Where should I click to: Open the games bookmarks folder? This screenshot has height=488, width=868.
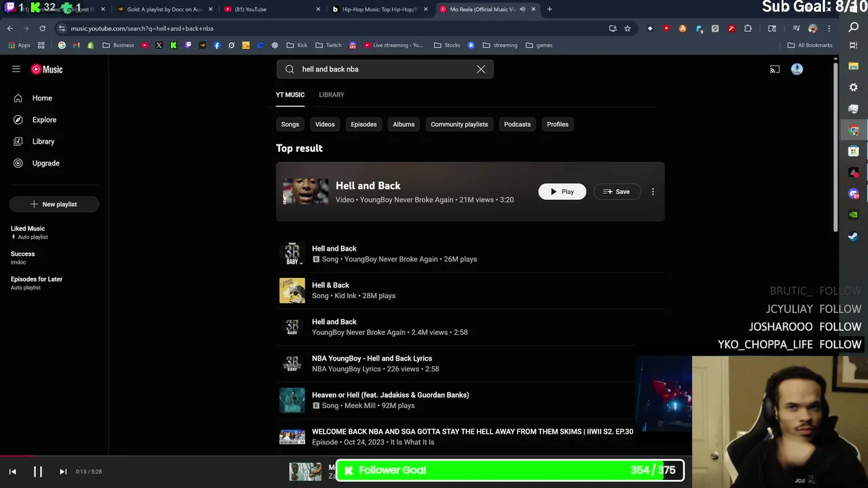pos(538,45)
